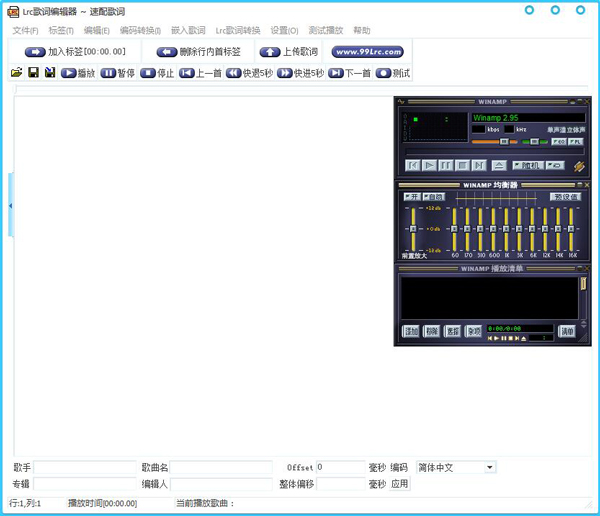Click 删除行内首标签 to remove line tag
This screenshot has width=600, height=516.
coord(199,52)
